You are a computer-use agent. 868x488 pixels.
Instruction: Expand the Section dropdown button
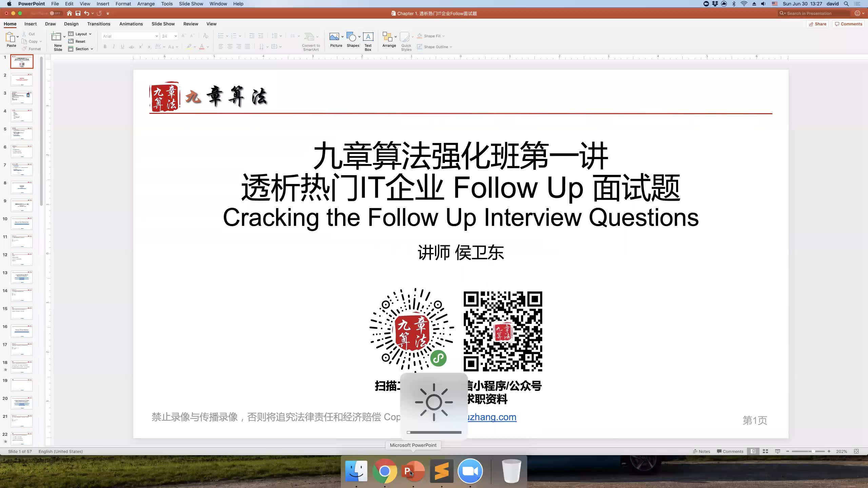(x=92, y=49)
